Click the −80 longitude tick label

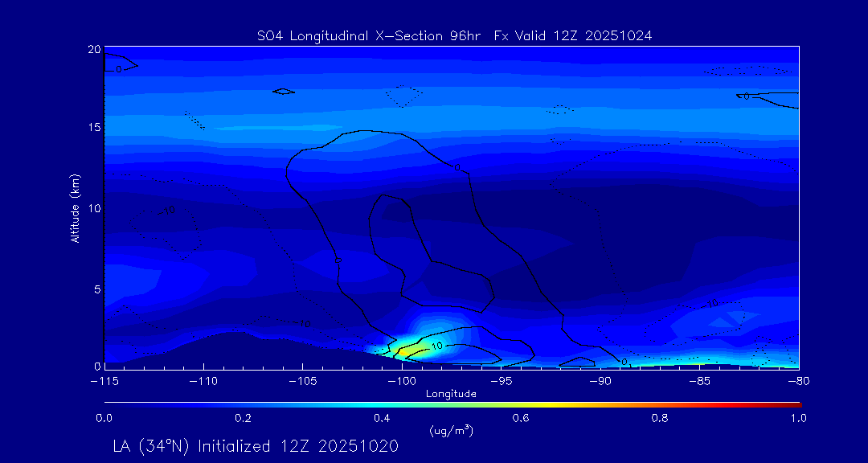pos(799,381)
